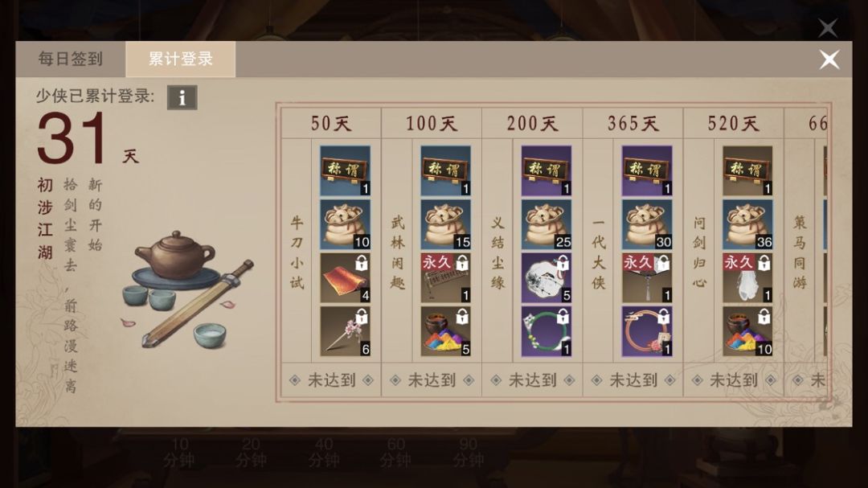Click the 未达到 button under 50天
Screen dimensions: 868x488
coord(331,380)
